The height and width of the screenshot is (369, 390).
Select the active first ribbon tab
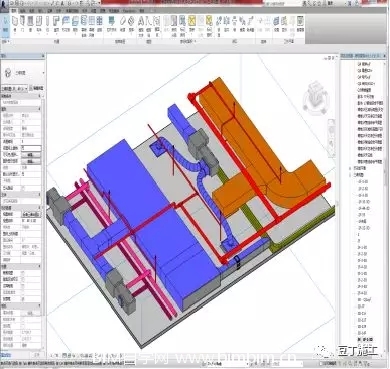click(14, 11)
